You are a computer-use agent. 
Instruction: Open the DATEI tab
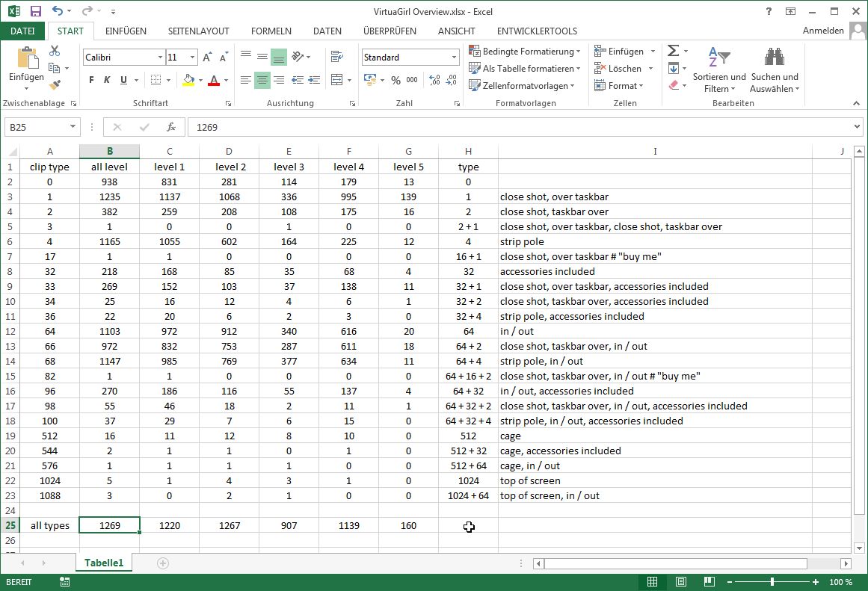[x=22, y=31]
